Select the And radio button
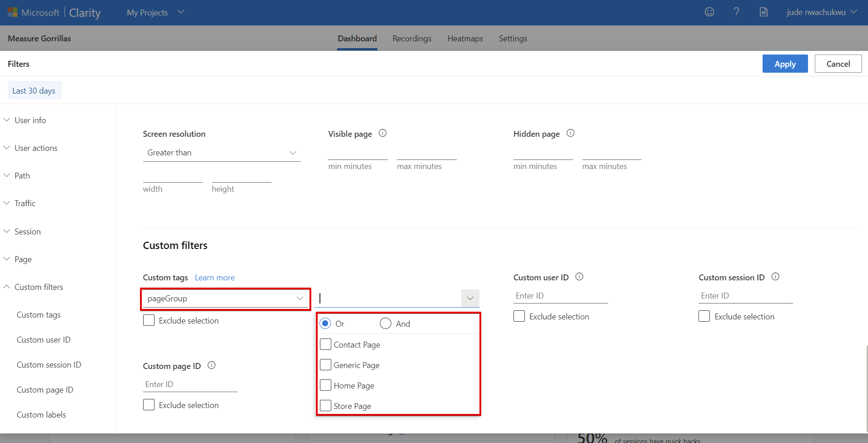This screenshot has height=443, width=868. [385, 323]
